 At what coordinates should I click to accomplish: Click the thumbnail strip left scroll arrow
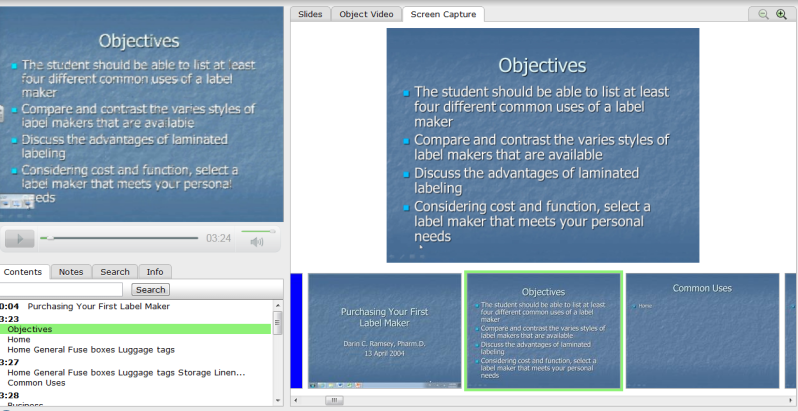pos(296,400)
